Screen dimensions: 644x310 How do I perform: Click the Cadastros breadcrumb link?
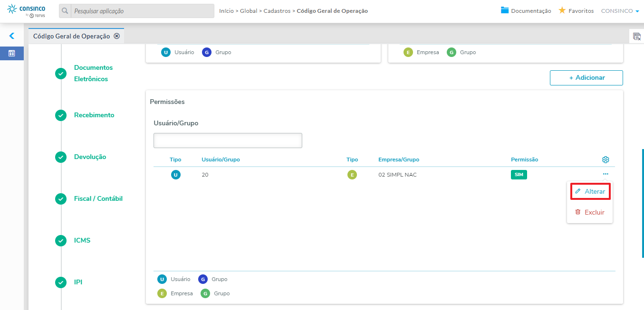pyautogui.click(x=277, y=10)
